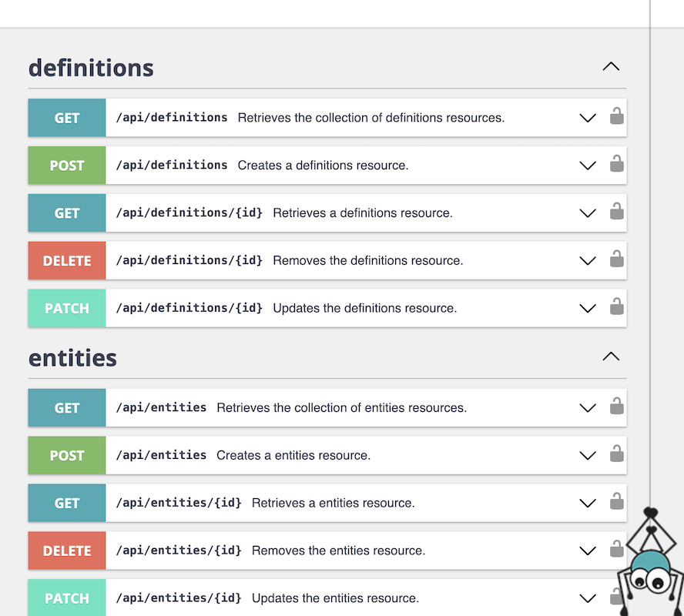Collapse the entities section
The image size is (684, 616).
pos(611,357)
